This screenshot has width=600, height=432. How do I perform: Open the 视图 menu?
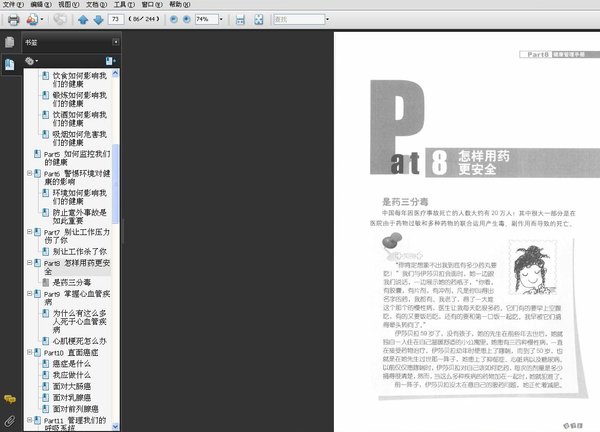(69, 4)
